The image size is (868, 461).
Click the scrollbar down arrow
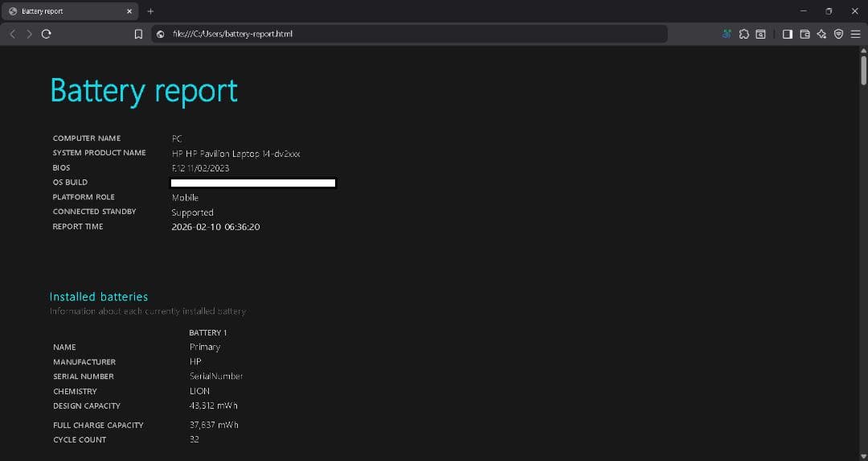[863, 455]
